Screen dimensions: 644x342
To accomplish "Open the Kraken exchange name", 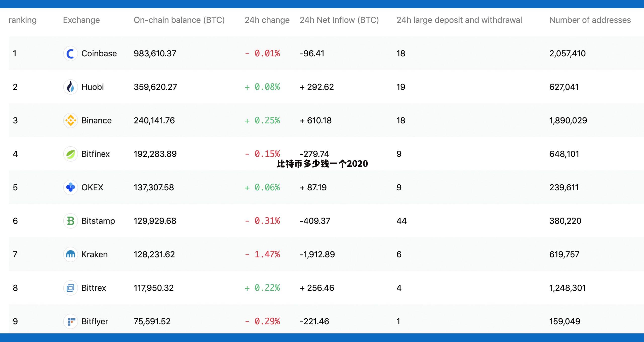I will [x=95, y=254].
